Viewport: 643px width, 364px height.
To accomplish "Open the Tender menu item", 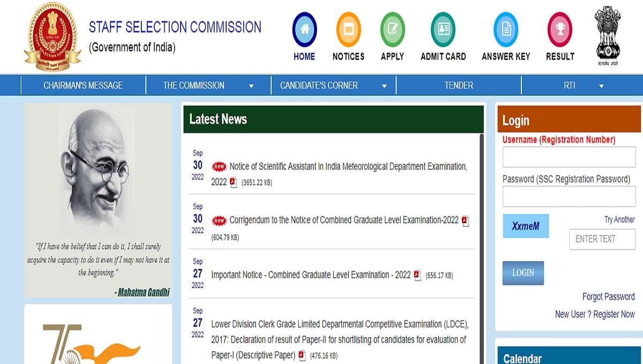I will coord(459,86).
